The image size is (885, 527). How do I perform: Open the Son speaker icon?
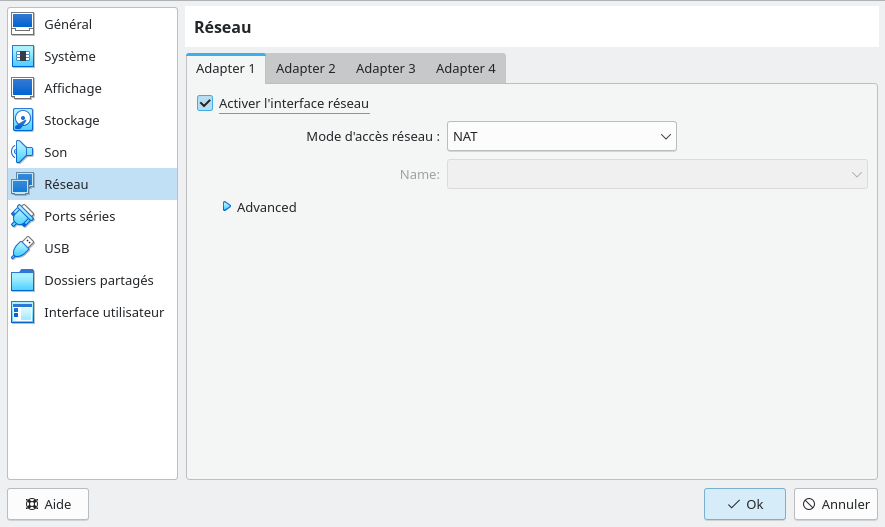click(x=23, y=152)
